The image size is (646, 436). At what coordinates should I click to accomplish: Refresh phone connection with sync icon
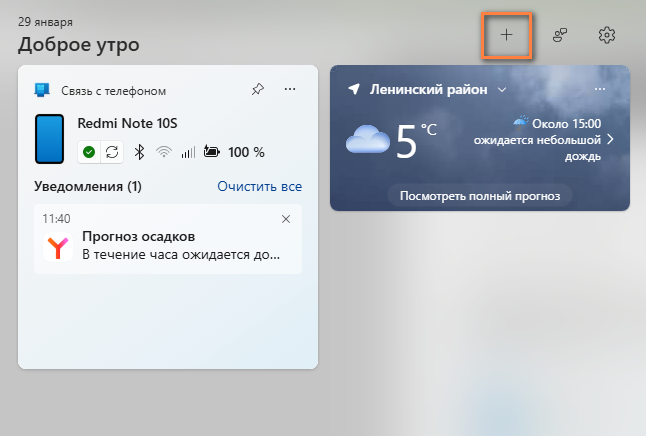click(x=112, y=152)
